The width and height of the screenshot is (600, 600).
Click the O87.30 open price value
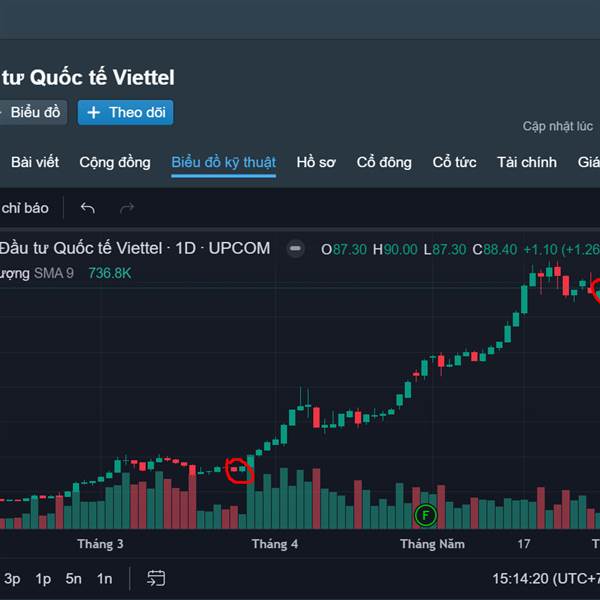pyautogui.click(x=344, y=249)
